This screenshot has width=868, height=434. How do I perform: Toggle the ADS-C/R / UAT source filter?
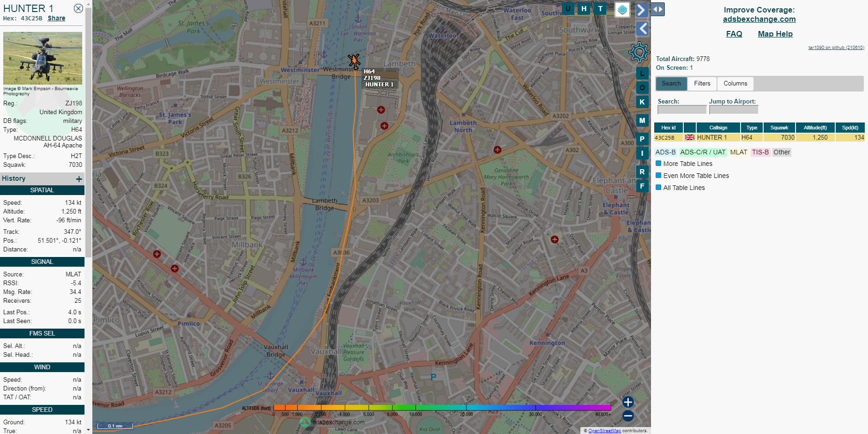[x=703, y=152]
